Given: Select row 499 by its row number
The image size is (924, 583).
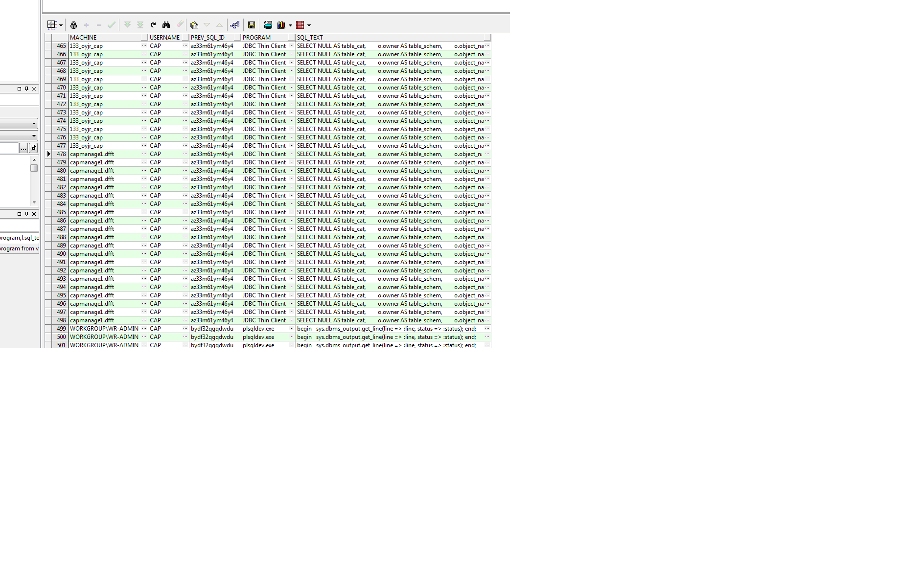Looking at the screenshot, I should [61, 329].
